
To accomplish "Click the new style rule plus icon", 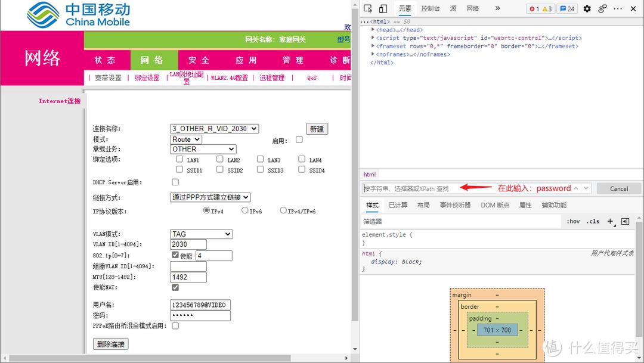I will [610, 221].
